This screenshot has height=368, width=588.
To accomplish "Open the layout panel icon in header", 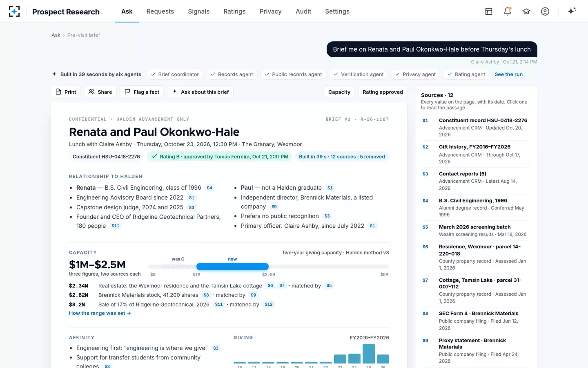I will 489,11.
